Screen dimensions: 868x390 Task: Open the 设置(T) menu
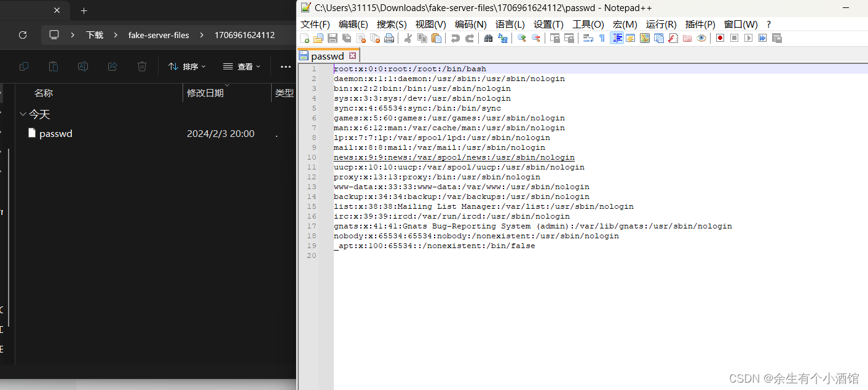pos(548,25)
